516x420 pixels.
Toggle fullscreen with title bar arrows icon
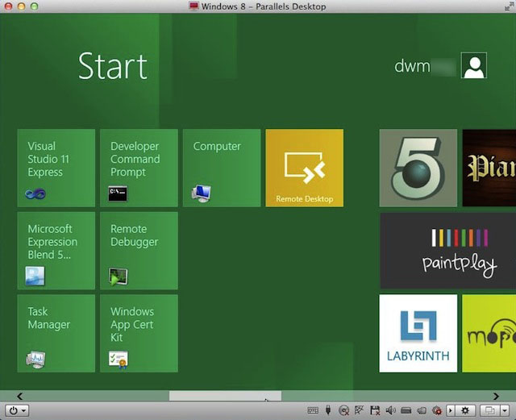[x=509, y=6]
